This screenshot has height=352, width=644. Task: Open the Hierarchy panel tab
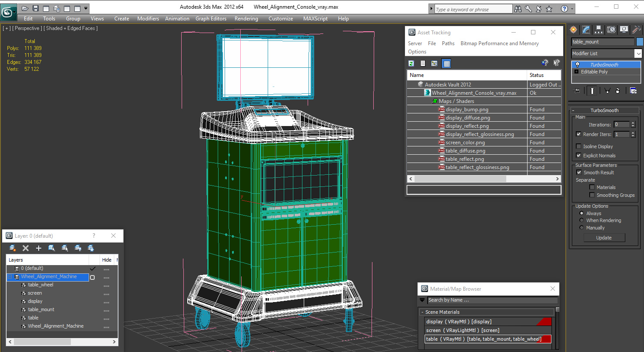(599, 30)
